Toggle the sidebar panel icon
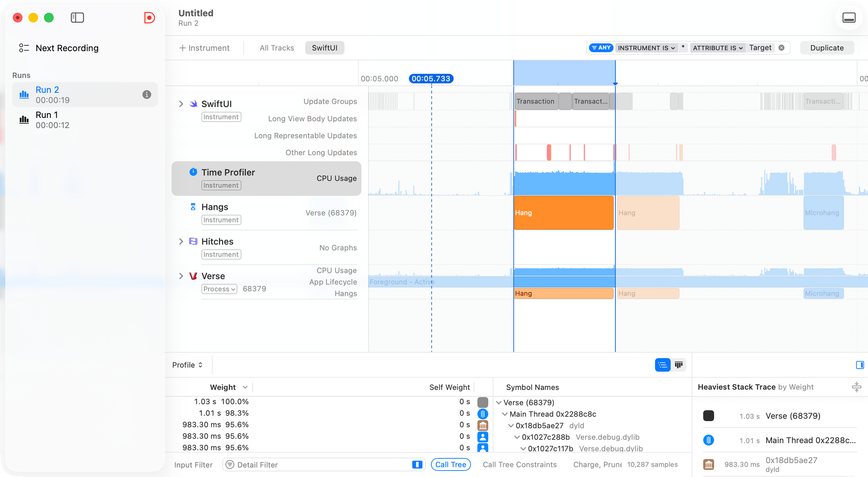This screenshot has height=477, width=868. coord(77,17)
